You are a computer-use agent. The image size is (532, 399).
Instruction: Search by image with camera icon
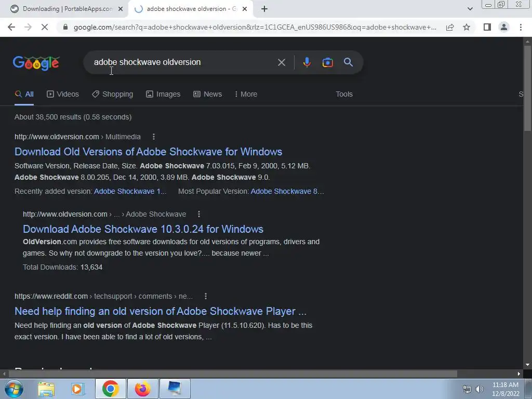(x=327, y=62)
